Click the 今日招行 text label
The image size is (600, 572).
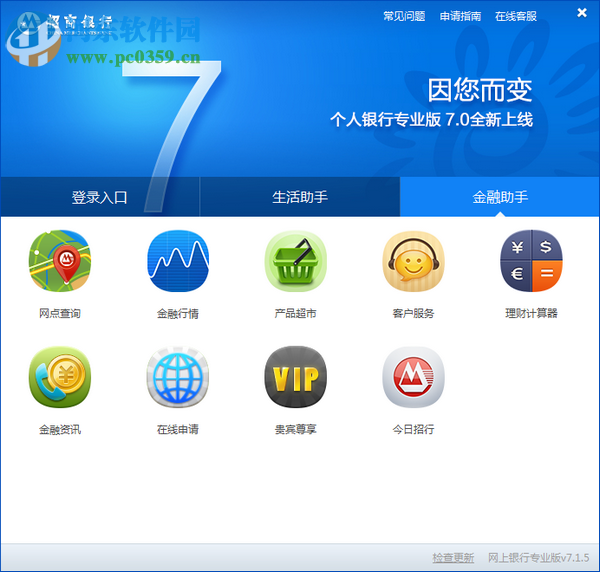coord(413,430)
